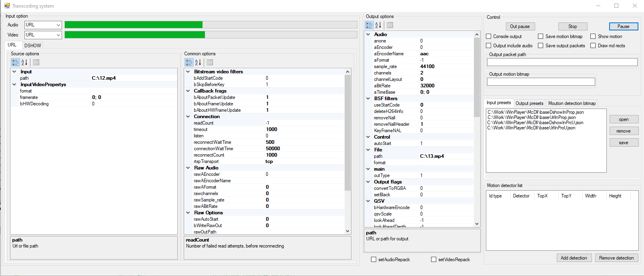
Task: Click source path value C:\12.mp4
Action: coord(104,78)
